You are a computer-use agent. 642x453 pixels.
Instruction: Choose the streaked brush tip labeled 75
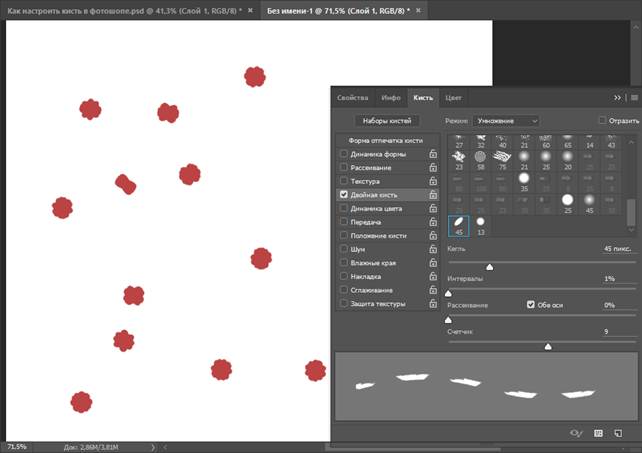(502, 160)
